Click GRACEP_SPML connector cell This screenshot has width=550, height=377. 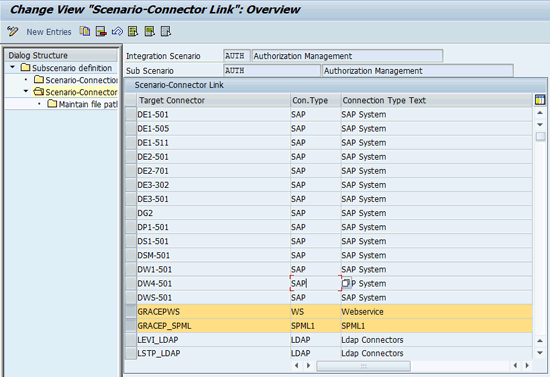213,326
